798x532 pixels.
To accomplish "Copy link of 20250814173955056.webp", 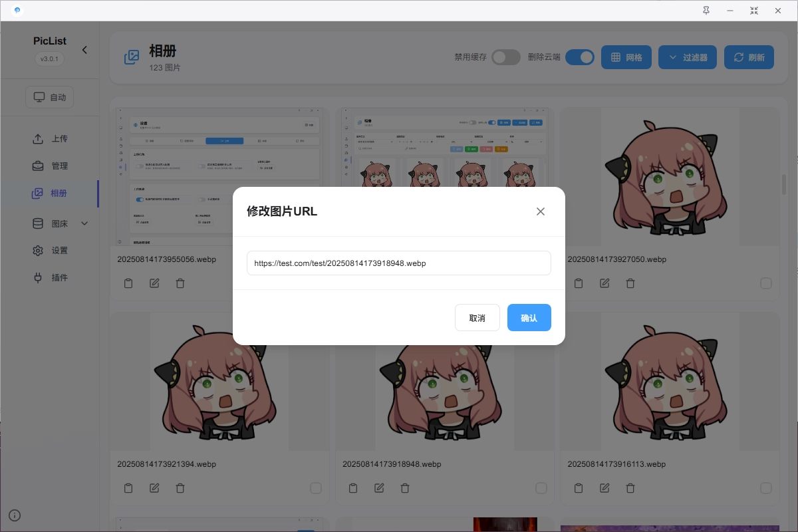I will click(x=128, y=283).
